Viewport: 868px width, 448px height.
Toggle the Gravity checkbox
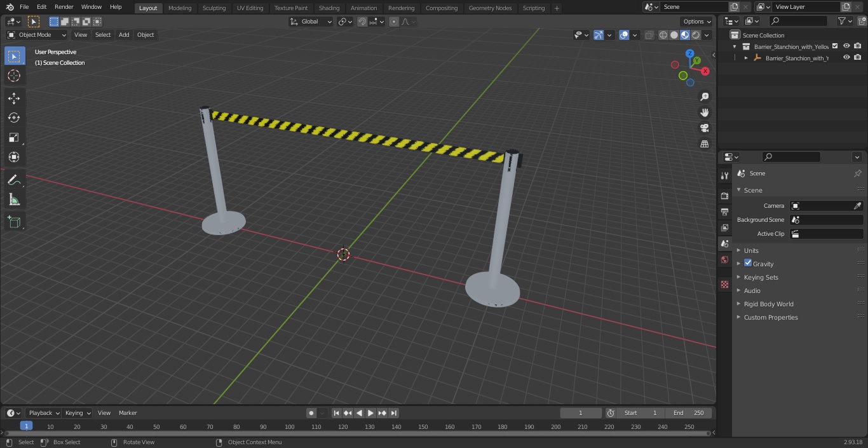[x=748, y=263]
